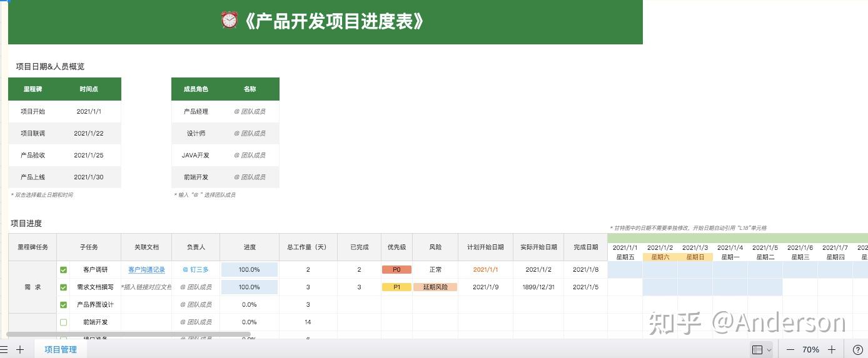Select the 计划开始日期 column header
This screenshot has width=868, height=358.
[485, 247]
